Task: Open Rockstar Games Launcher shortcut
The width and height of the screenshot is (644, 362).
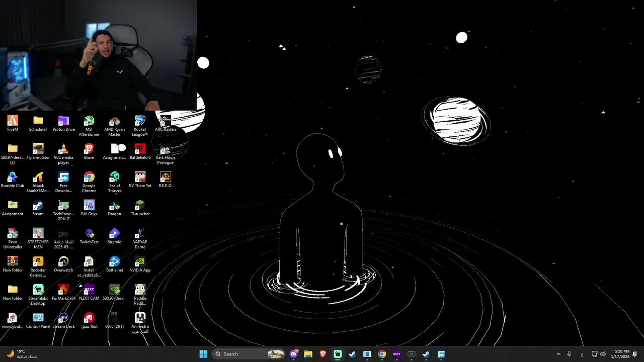Action: pos(38,267)
